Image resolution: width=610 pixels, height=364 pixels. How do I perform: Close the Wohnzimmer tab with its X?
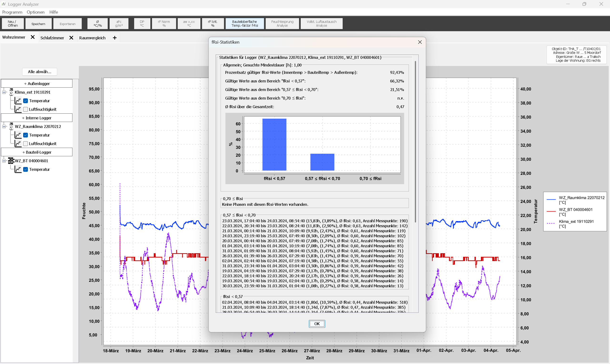click(x=32, y=37)
